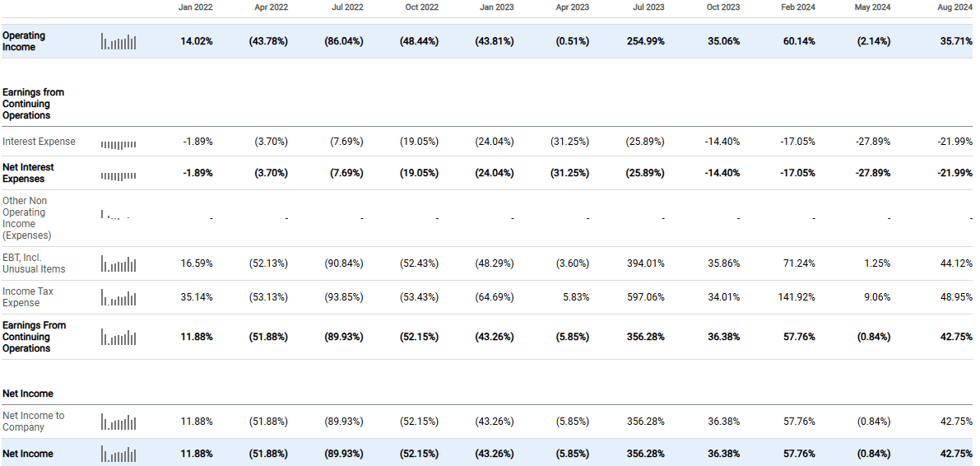Click Other Non Operating Income sparkline
Screen dimensions: 980x466
[115, 216]
